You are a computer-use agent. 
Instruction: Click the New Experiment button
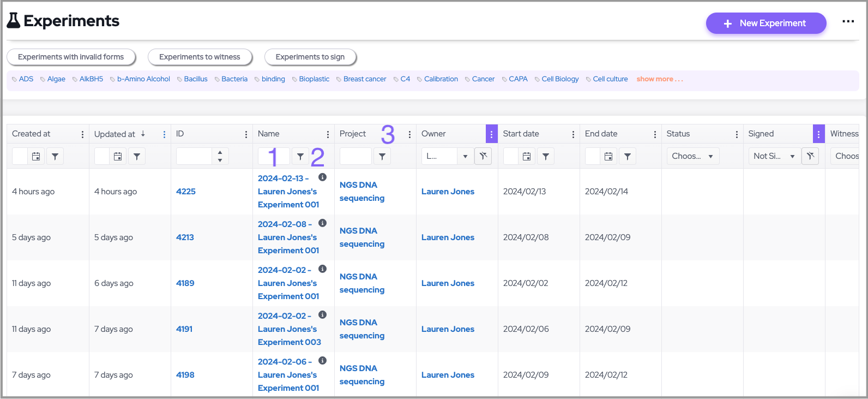765,23
